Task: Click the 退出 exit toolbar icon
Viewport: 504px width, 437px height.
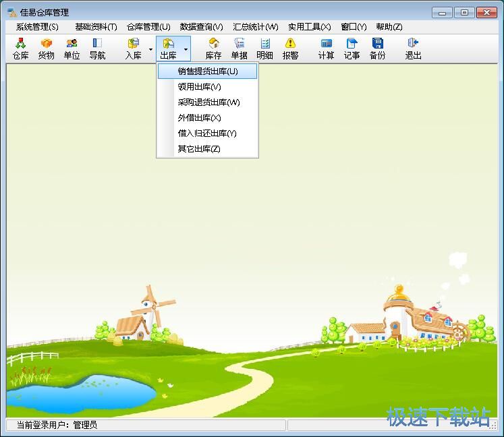Action: (x=414, y=49)
